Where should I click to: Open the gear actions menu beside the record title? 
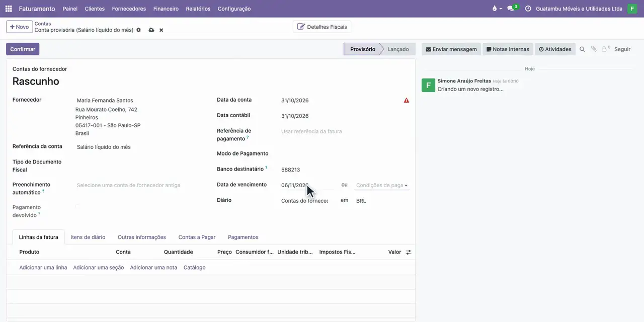click(139, 30)
